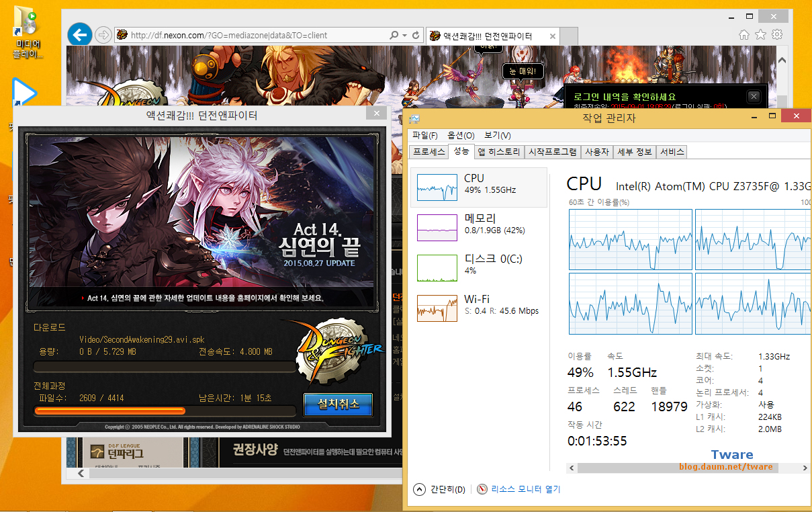Collapse Task Manager with 간단히(D)
The width and height of the screenshot is (812, 512).
pyautogui.click(x=440, y=489)
